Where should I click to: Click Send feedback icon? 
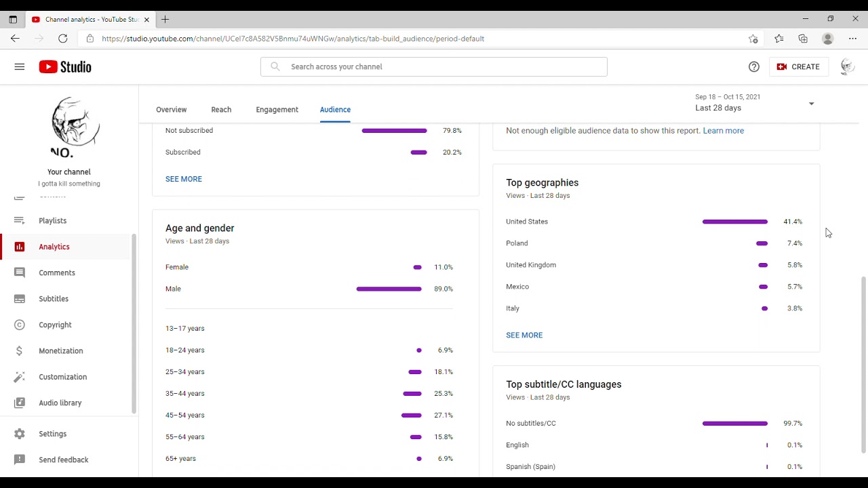tap(20, 460)
